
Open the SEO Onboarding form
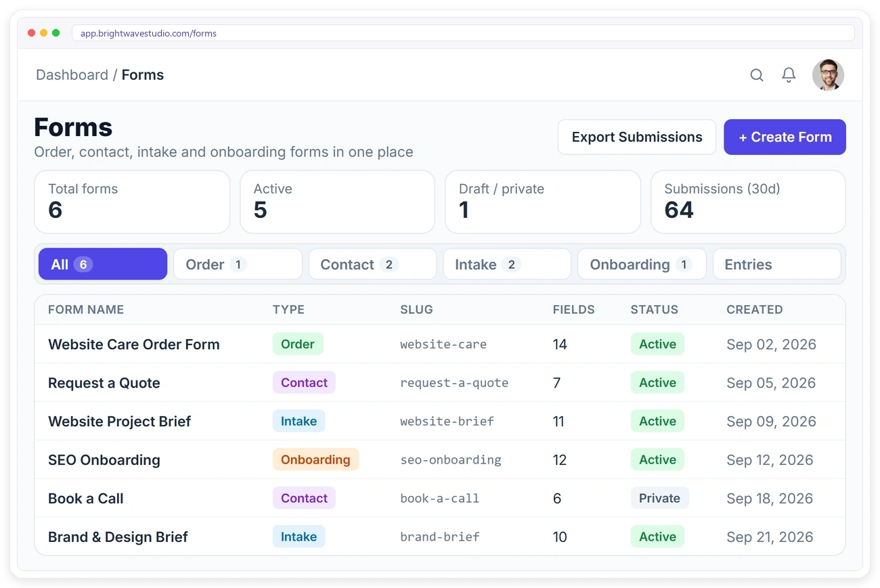click(104, 460)
